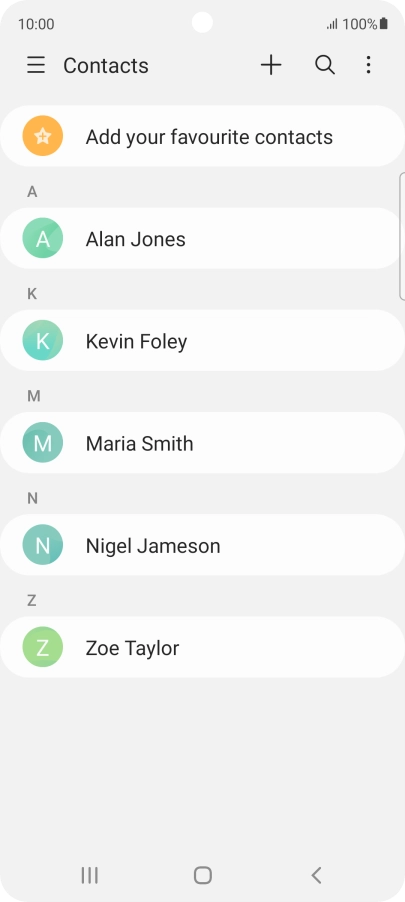Open the contacts search magnifier
Viewport: 405px width, 902px height.
tap(324, 65)
